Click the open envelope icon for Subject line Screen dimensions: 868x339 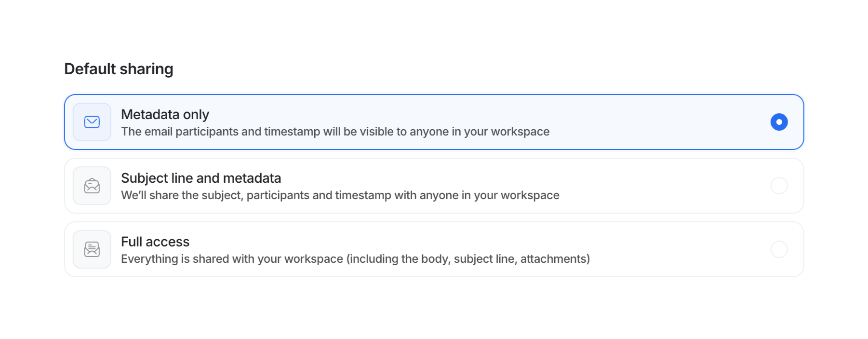(x=92, y=186)
